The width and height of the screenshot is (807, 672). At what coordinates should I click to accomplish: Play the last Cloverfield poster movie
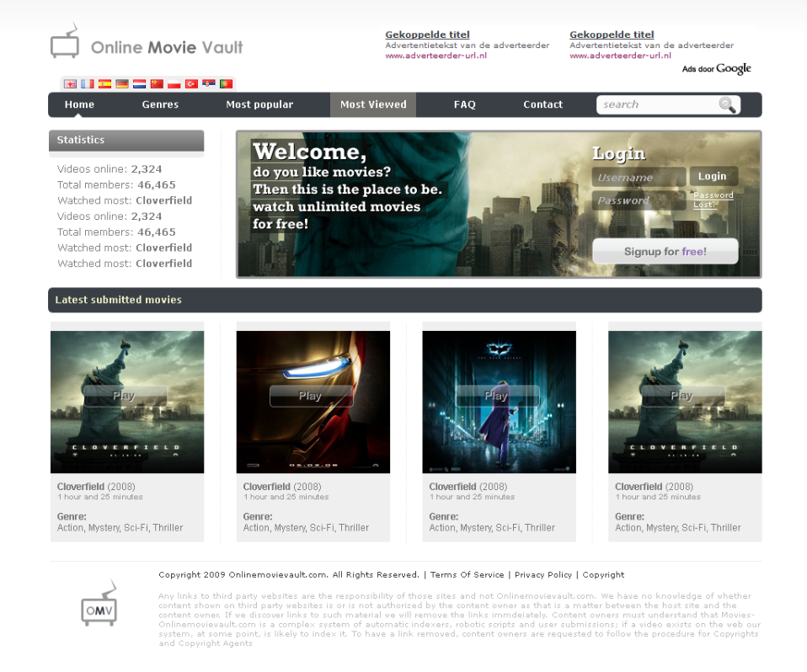click(682, 396)
